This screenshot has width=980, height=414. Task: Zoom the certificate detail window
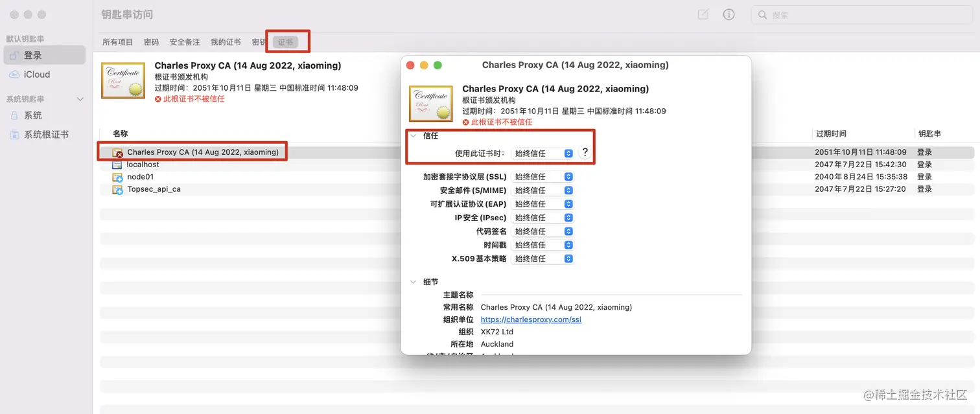[437, 65]
